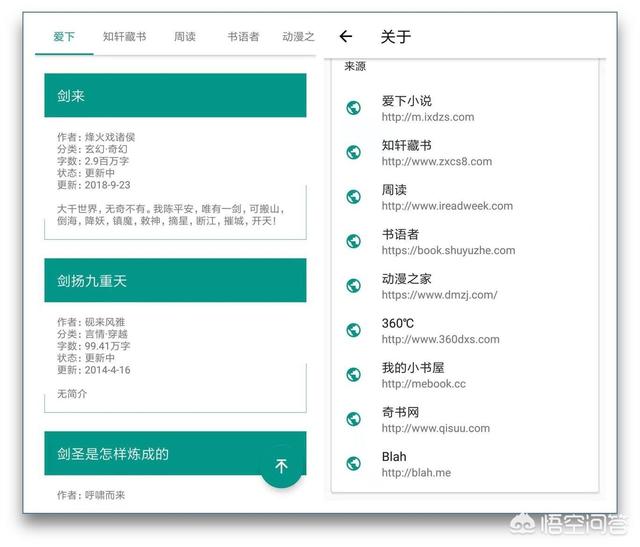Open the 书语者 tab

(x=243, y=37)
